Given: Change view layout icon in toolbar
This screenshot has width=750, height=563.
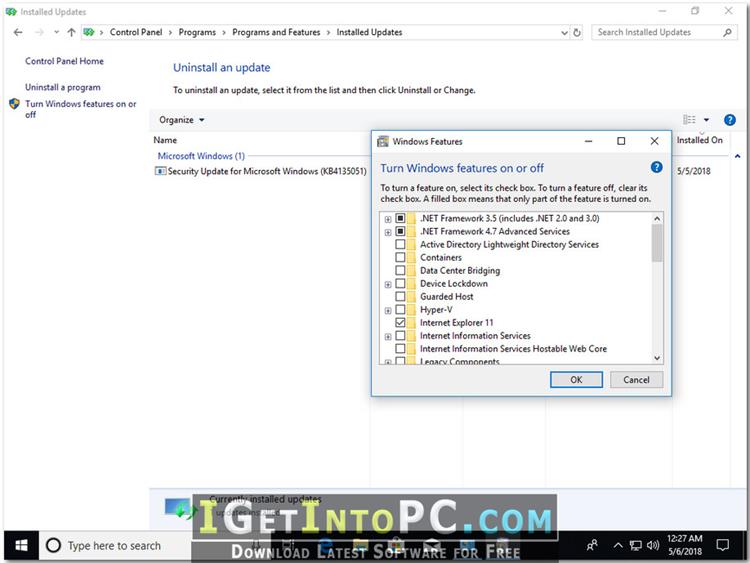Looking at the screenshot, I should 689,120.
